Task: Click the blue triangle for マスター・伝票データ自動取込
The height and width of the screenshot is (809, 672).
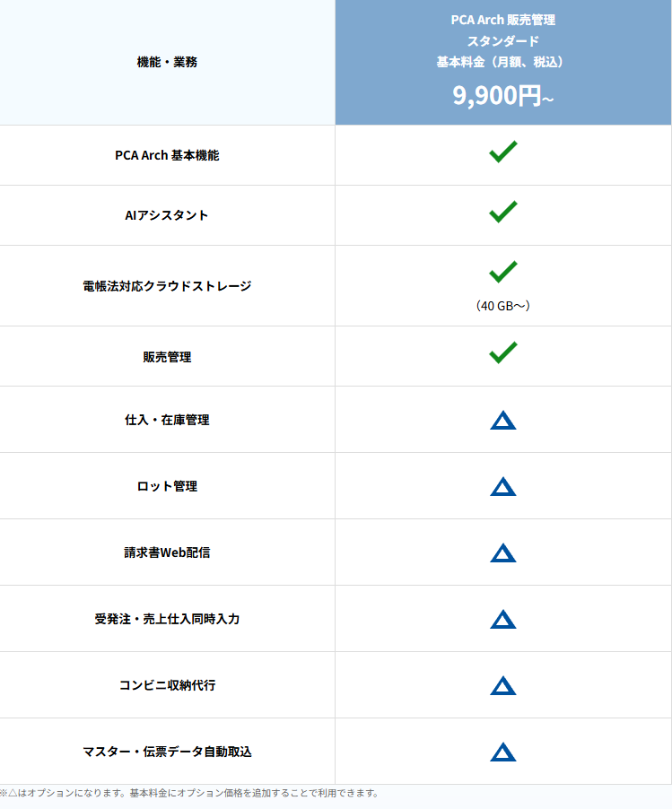Action: click(503, 752)
